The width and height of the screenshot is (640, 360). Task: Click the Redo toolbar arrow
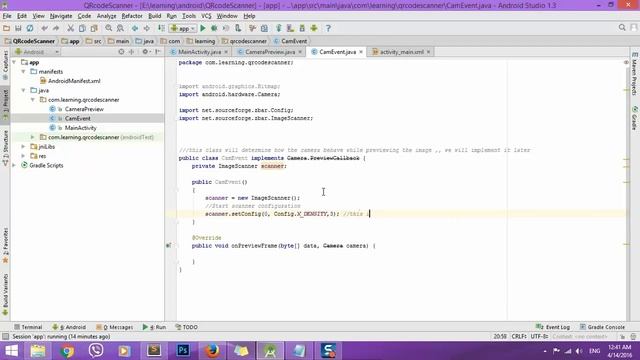[x=56, y=28]
